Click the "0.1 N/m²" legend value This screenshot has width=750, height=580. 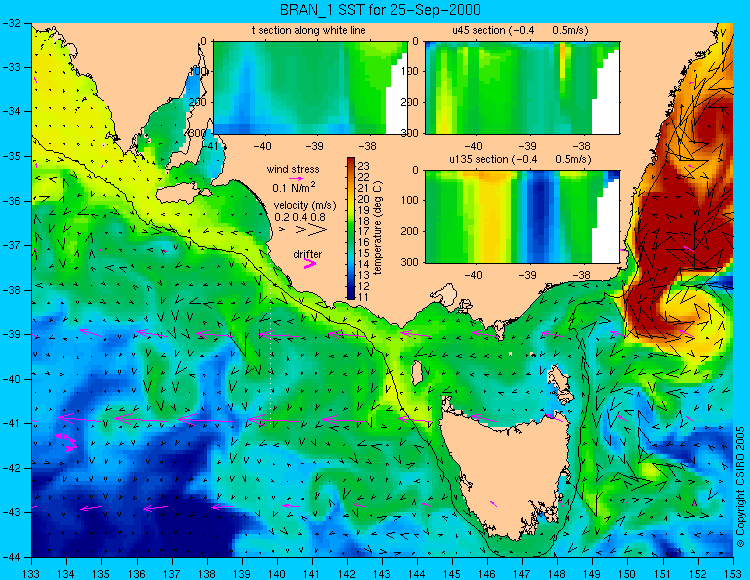(x=294, y=187)
